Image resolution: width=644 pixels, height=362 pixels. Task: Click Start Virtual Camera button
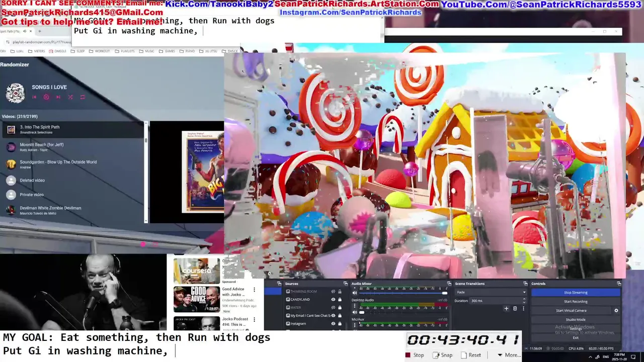pyautogui.click(x=571, y=310)
